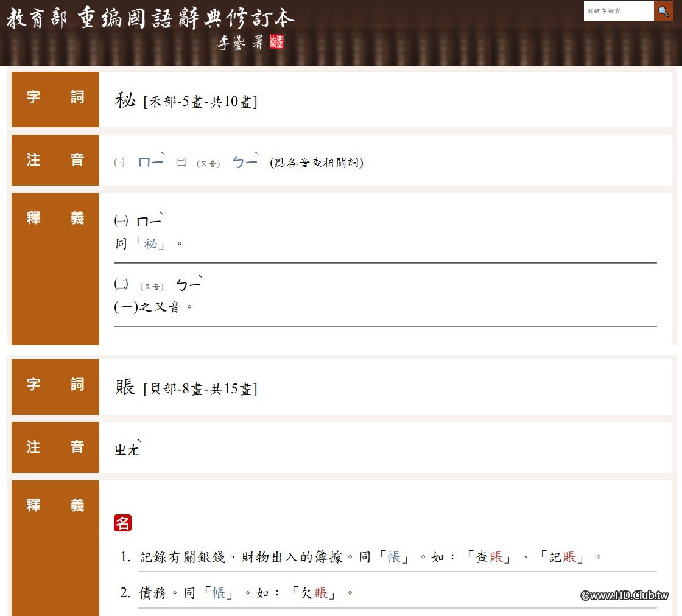This screenshot has width=682, height=616.
Task: Open the 教育部重編國語辭典修訂本 site title
Action: tap(150, 19)
